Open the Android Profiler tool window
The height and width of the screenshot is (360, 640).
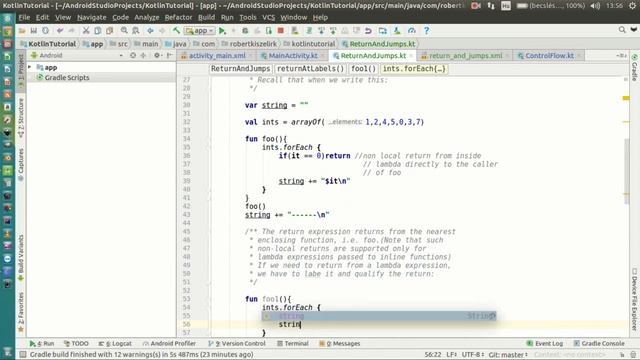click(169, 344)
